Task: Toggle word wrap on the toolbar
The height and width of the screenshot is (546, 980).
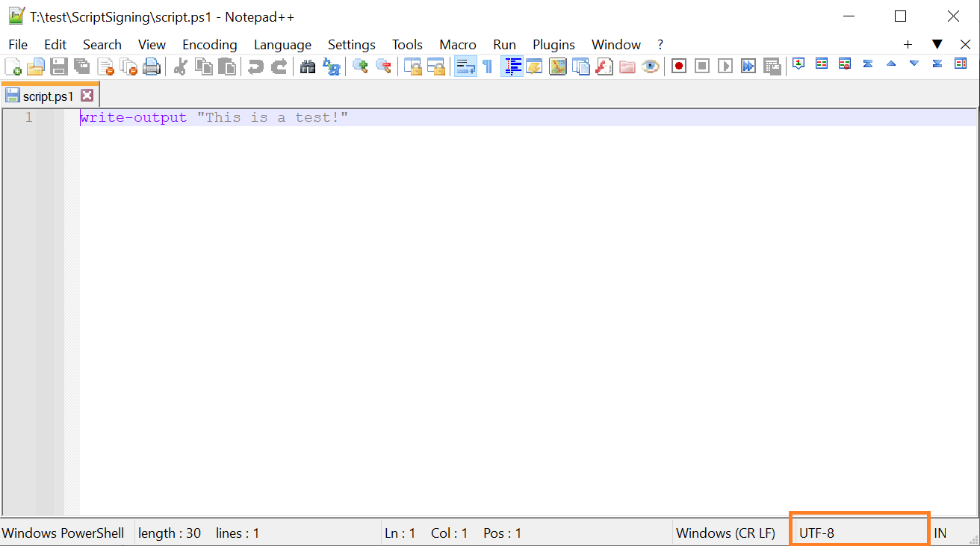Action: click(x=465, y=66)
